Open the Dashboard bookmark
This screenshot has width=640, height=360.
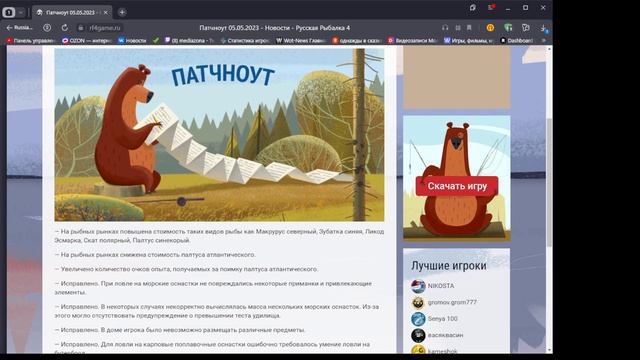pyautogui.click(x=517, y=40)
